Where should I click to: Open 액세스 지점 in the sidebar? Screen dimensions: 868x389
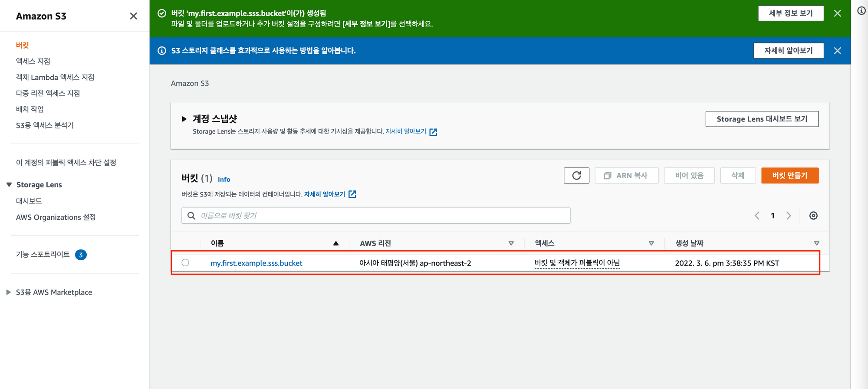[33, 61]
